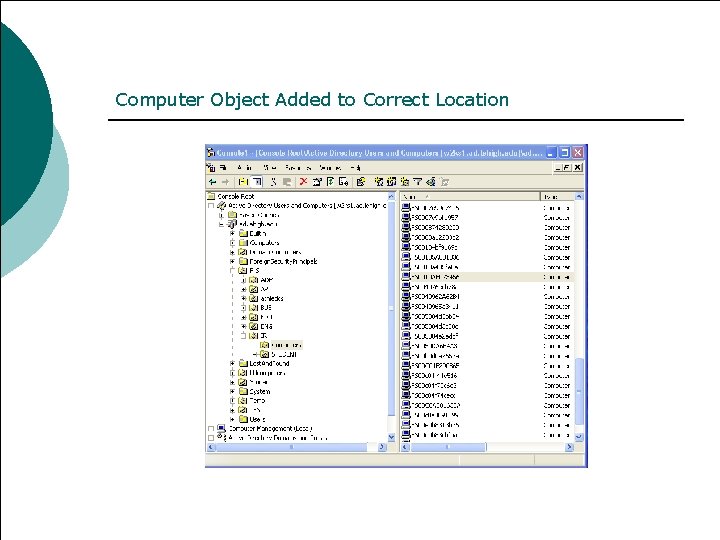Select the Computers container under the domain
720x540 pixels.
pyautogui.click(x=264, y=242)
